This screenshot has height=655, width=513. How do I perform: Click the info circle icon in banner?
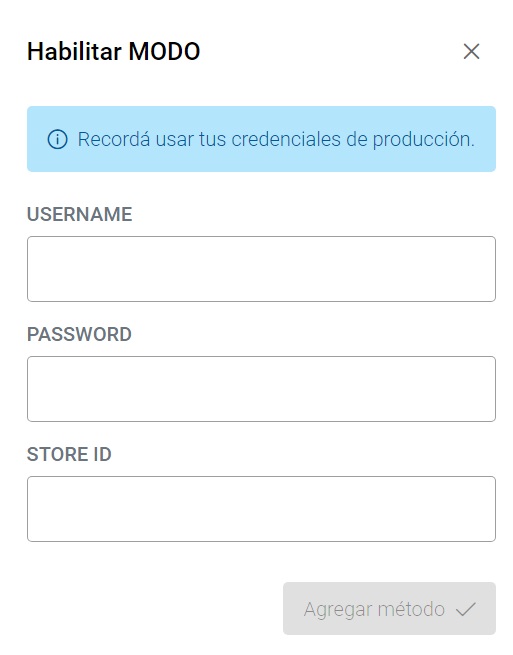pyautogui.click(x=57, y=139)
